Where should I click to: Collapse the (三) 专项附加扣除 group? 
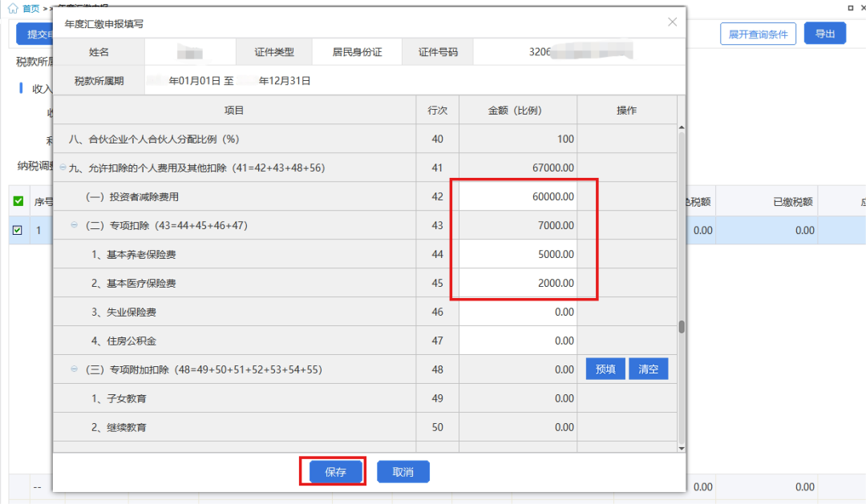75,370
